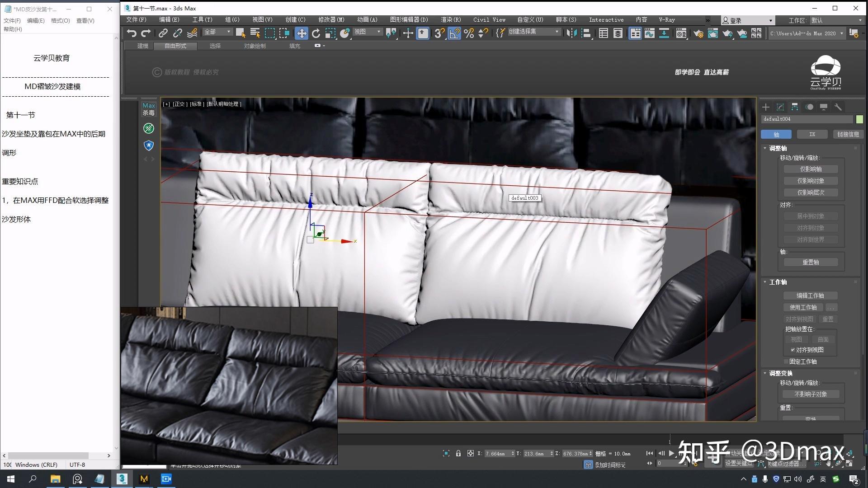Click the Select and Link icon
This screenshot has height=488, width=868.
(162, 33)
